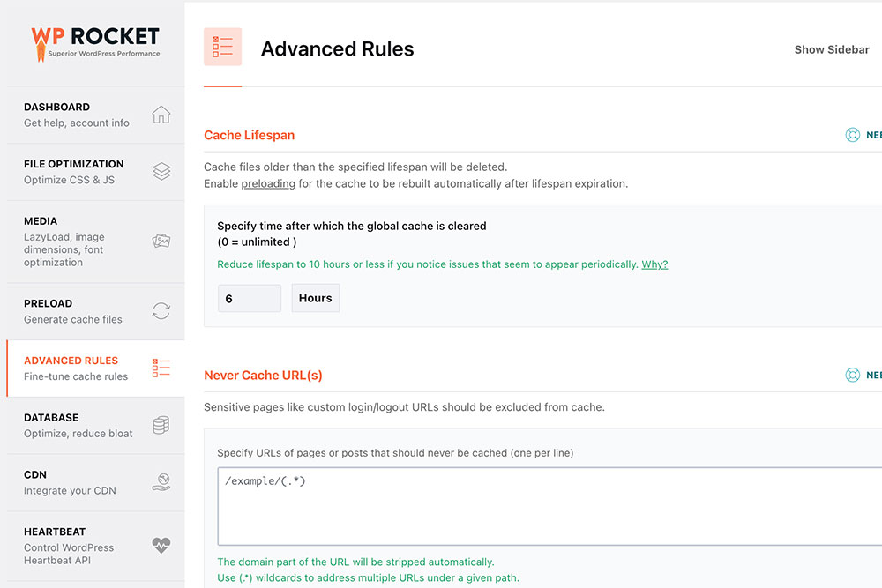Screen dimensions: 882x588
Task: Click the help lifebuoy icon beside Cache Lifespan
Action: click(852, 135)
